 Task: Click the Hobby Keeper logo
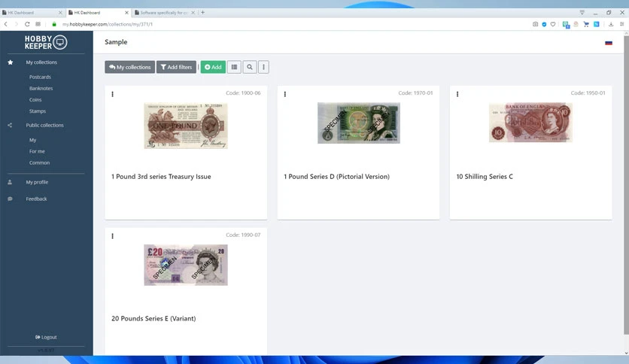tap(46, 42)
